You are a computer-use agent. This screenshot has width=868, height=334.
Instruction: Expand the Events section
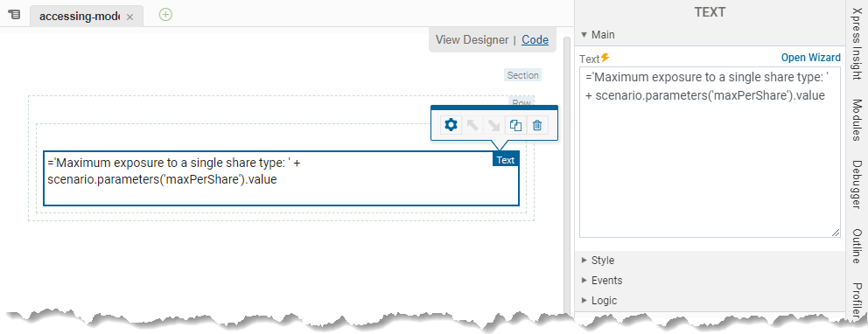point(601,281)
